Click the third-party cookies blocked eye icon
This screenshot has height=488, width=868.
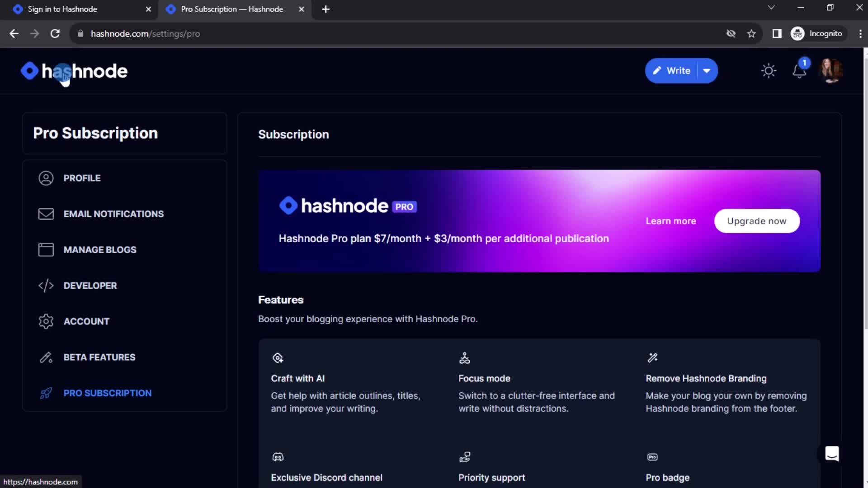tap(731, 33)
